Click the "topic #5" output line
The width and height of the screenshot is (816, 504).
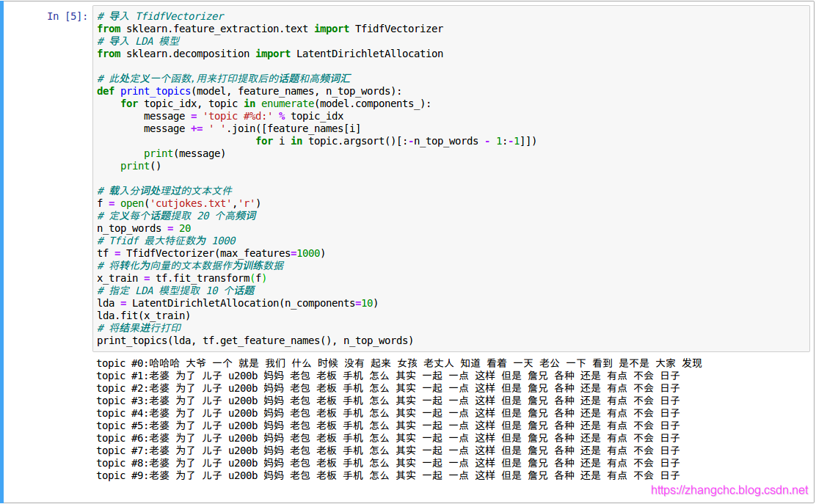click(388, 426)
